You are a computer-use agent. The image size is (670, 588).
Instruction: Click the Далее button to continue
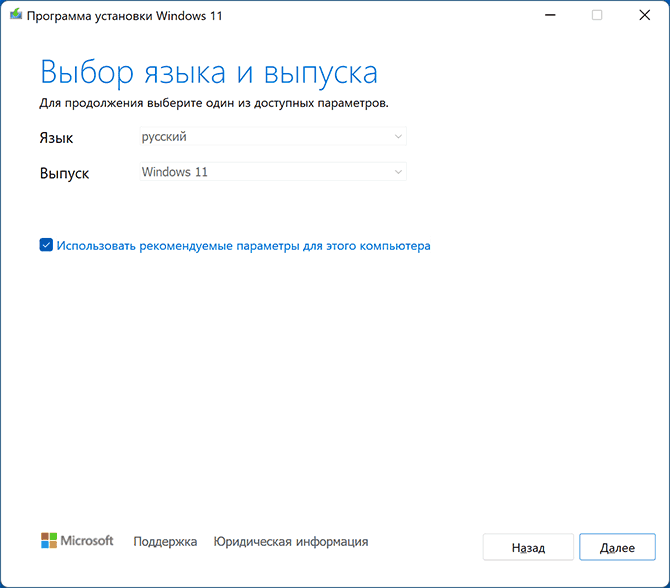pos(617,547)
